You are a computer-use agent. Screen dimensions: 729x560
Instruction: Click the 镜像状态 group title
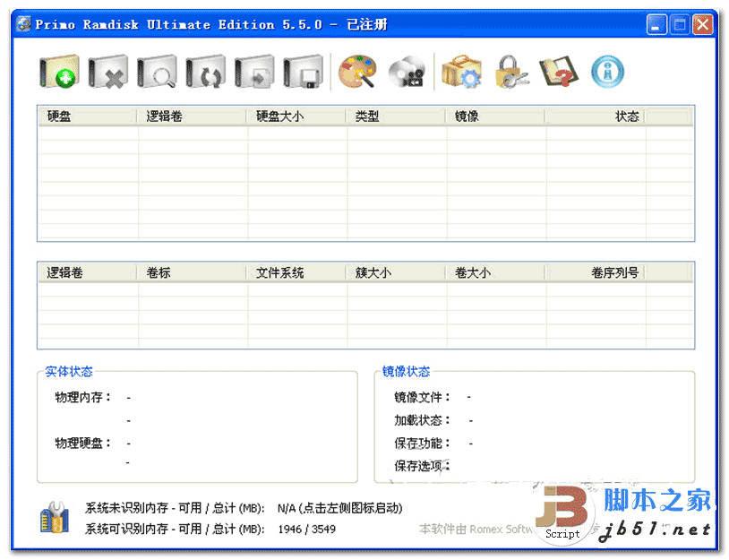pos(406,371)
